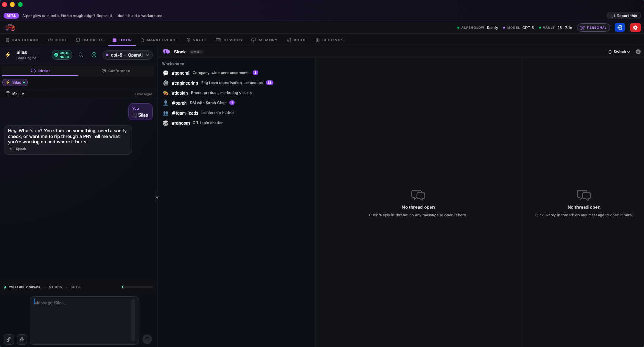The image size is (644, 347).
Task: Click the MODEL GPT-5 status indicator
Action: 518,28
